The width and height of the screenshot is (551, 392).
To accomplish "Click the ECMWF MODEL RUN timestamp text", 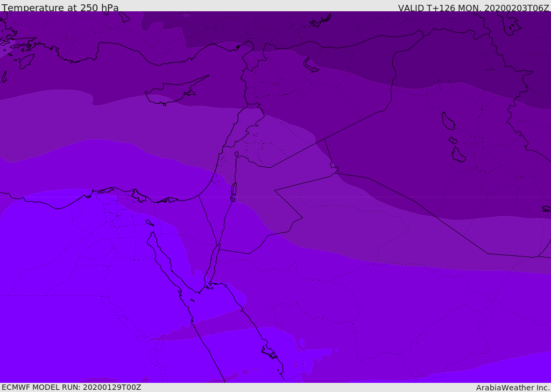I will [71, 387].
